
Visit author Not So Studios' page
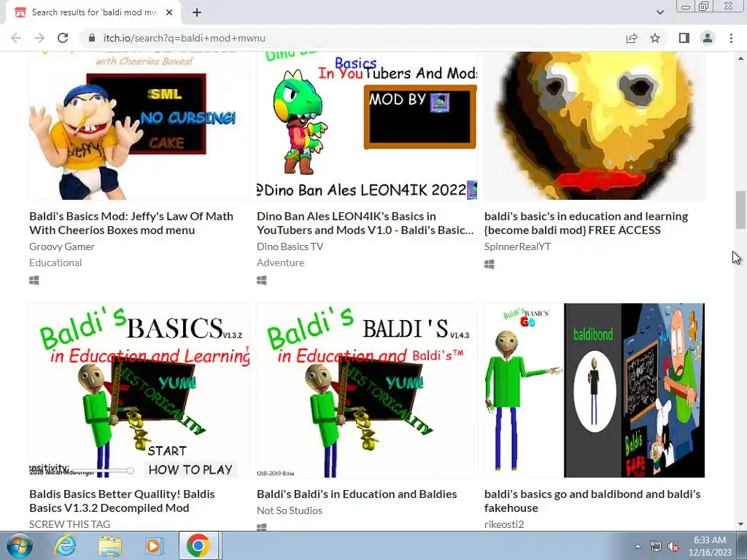(289, 510)
